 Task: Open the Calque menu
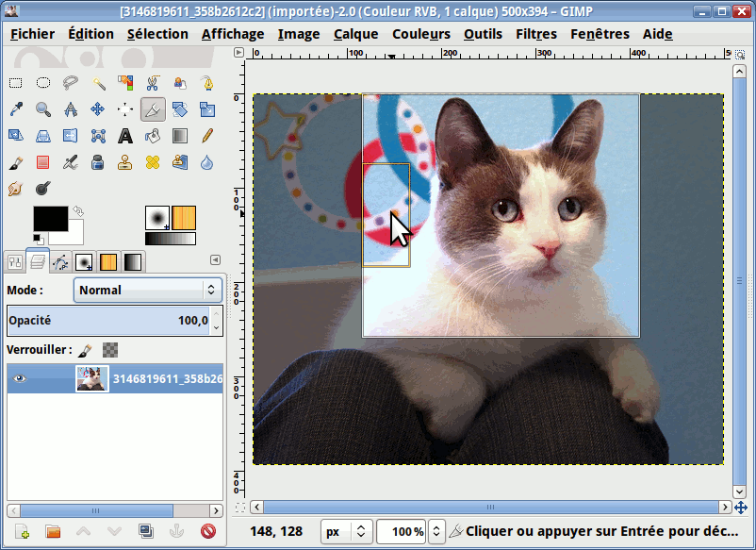(x=355, y=34)
